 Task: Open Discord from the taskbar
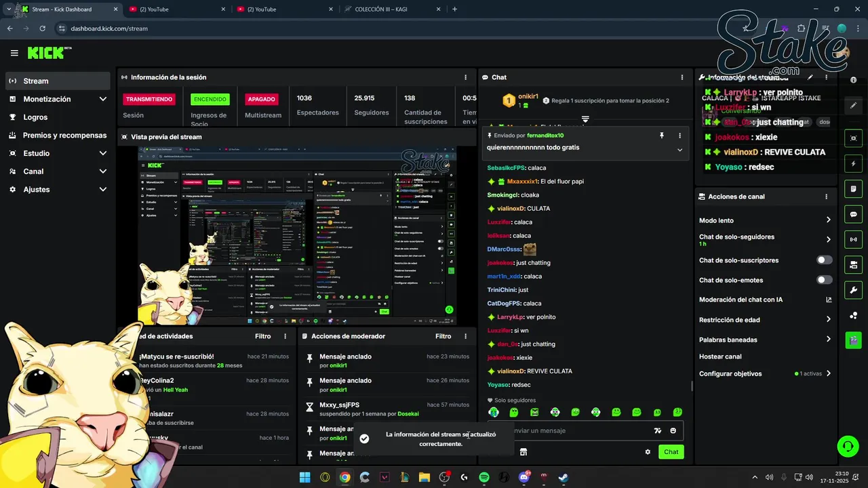[524, 477]
